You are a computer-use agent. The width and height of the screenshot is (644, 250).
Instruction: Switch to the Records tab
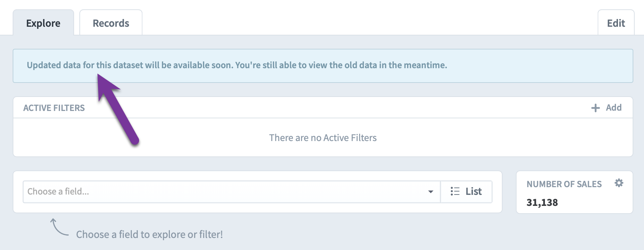(x=111, y=23)
